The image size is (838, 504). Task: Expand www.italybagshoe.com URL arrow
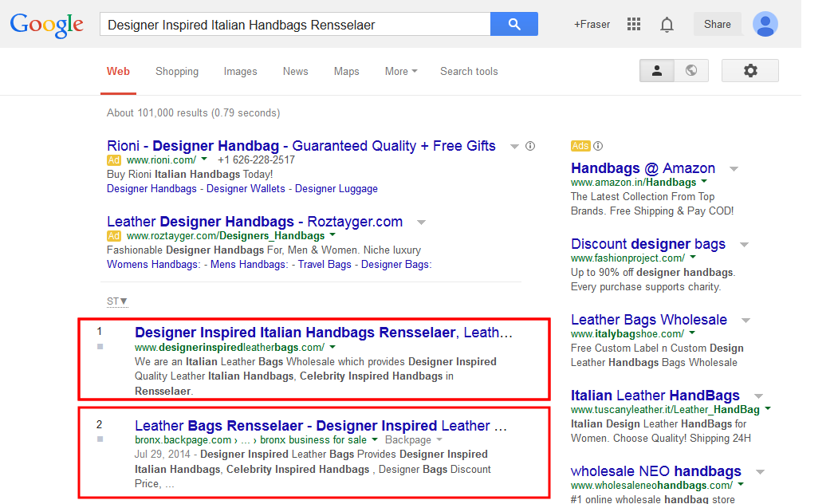pyautogui.click(x=692, y=333)
